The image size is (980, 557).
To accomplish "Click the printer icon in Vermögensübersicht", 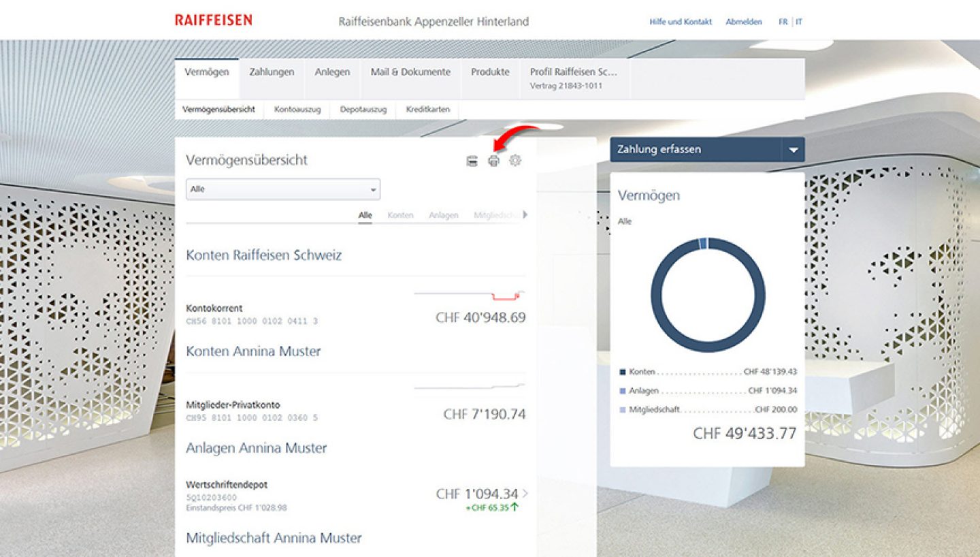I will tap(493, 161).
